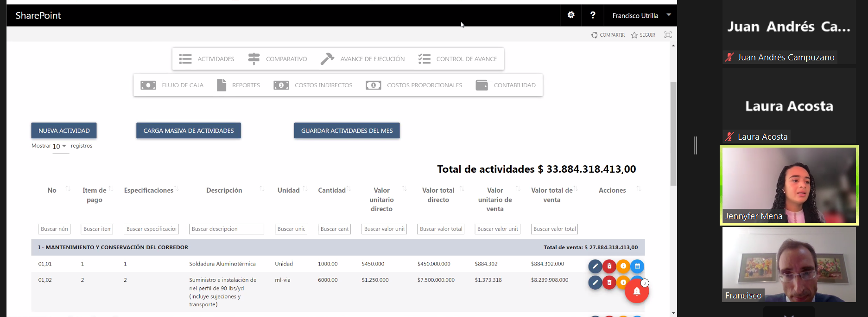Open the Contabilidad section
Screen dimensions: 868x317
(506, 85)
